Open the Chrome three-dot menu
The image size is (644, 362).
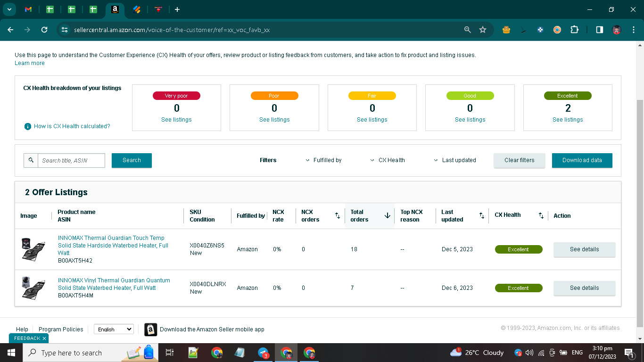click(x=633, y=30)
